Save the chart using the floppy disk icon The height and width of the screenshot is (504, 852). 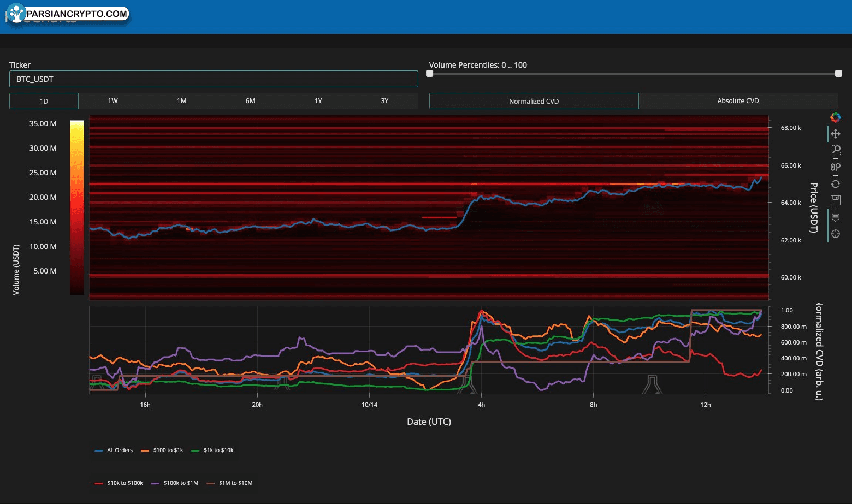[835, 200]
